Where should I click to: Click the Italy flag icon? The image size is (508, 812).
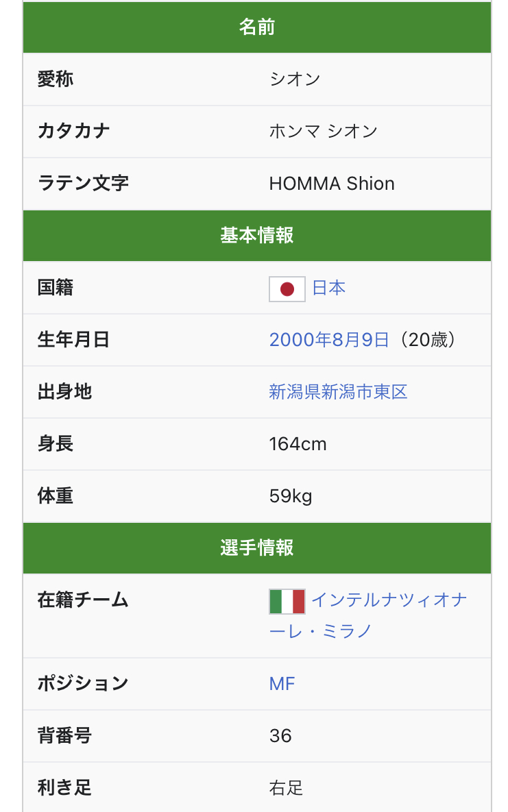coord(287,601)
